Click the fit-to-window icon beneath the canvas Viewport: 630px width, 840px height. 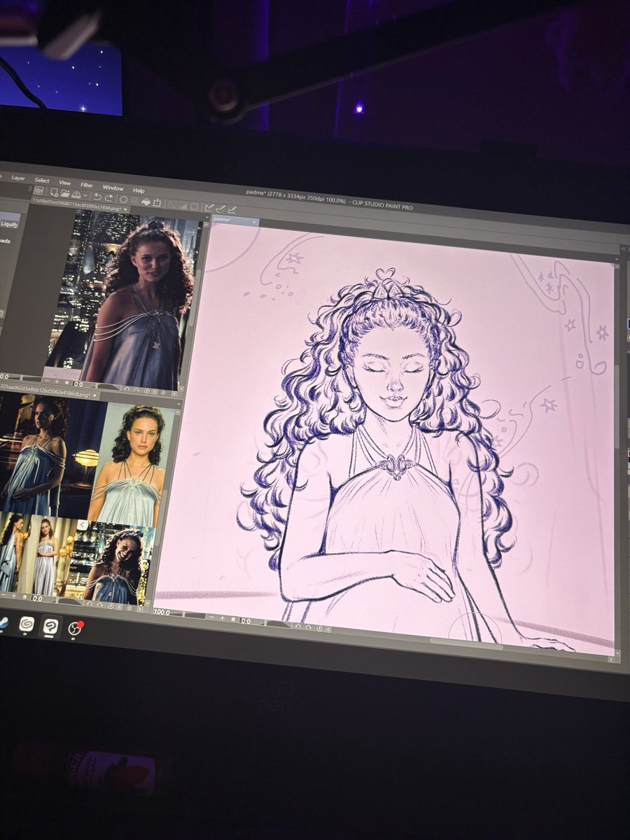(233, 619)
